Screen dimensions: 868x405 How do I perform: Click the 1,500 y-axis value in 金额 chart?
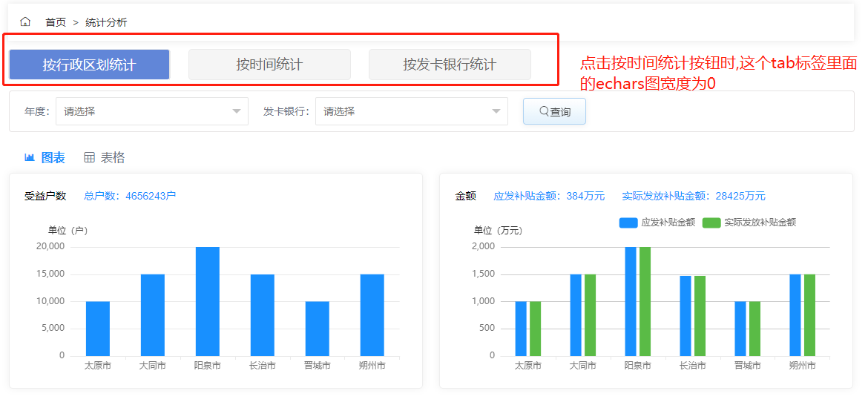(x=484, y=274)
